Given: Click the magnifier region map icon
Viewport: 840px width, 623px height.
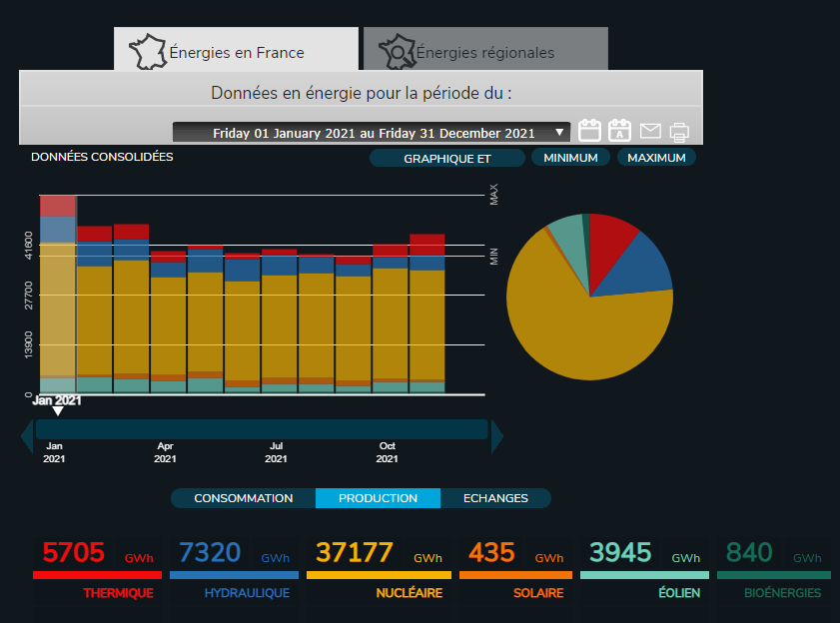Looking at the screenshot, I should (397, 52).
